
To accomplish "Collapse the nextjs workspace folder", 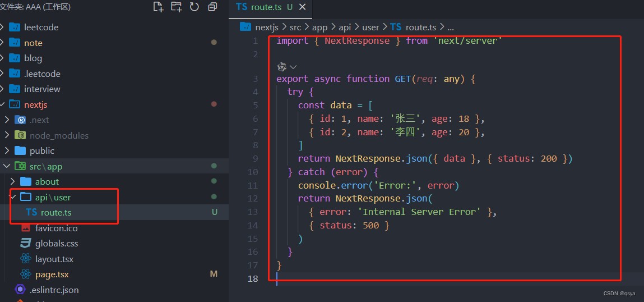I will (2, 104).
